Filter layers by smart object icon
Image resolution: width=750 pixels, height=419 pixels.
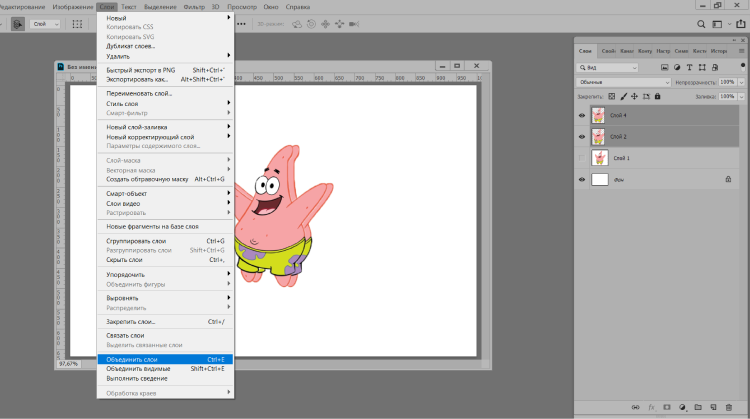[x=715, y=67]
